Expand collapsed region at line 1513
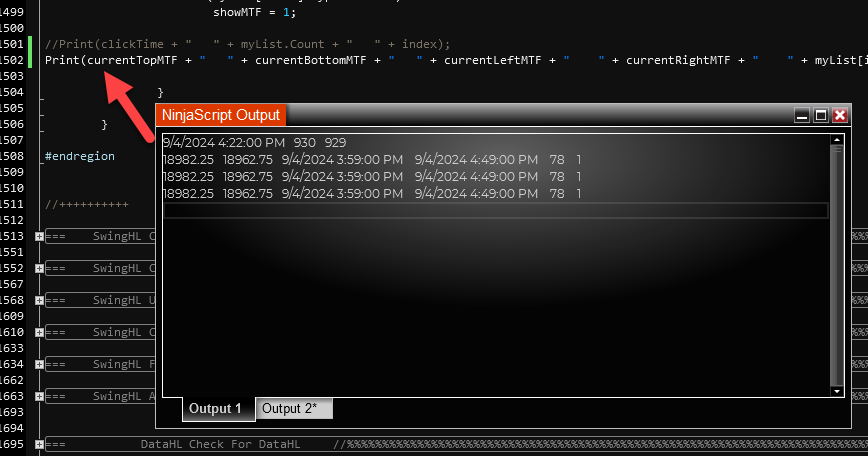Screen dimensions: 868x456 click(x=39, y=236)
